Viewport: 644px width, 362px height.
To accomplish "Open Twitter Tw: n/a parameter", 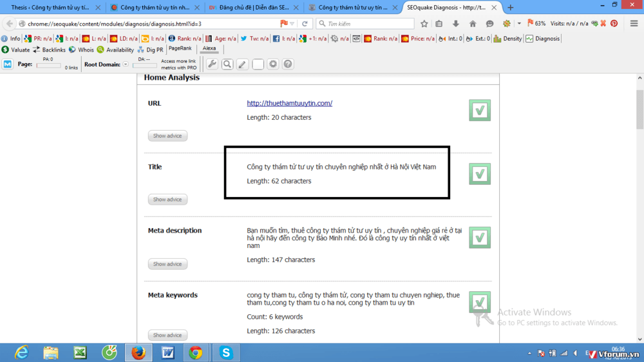I will (254, 39).
